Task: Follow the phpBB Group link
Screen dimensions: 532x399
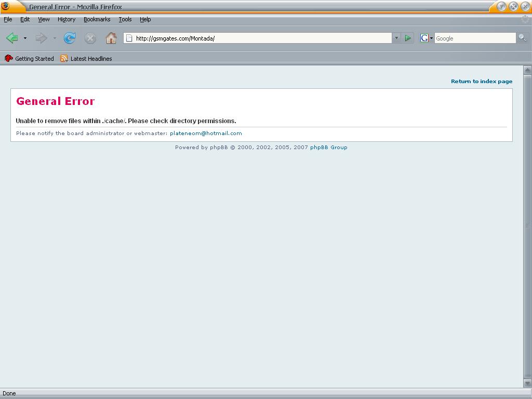Action: [328, 148]
